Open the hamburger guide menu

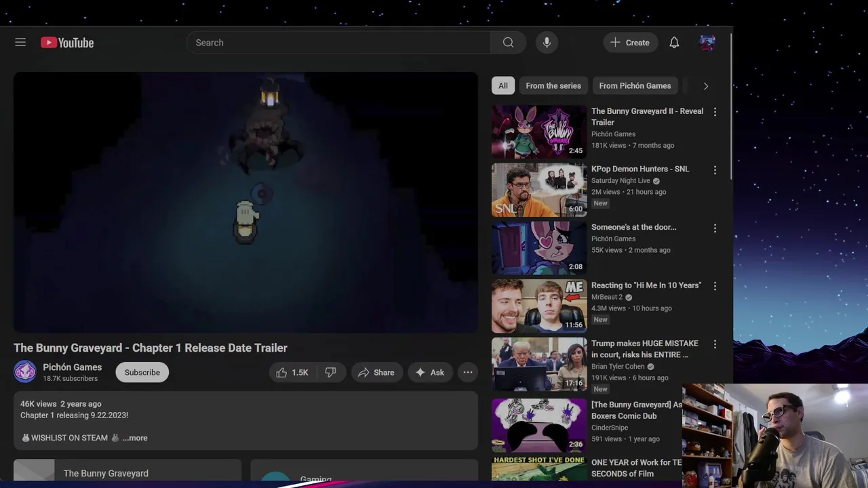(20, 43)
